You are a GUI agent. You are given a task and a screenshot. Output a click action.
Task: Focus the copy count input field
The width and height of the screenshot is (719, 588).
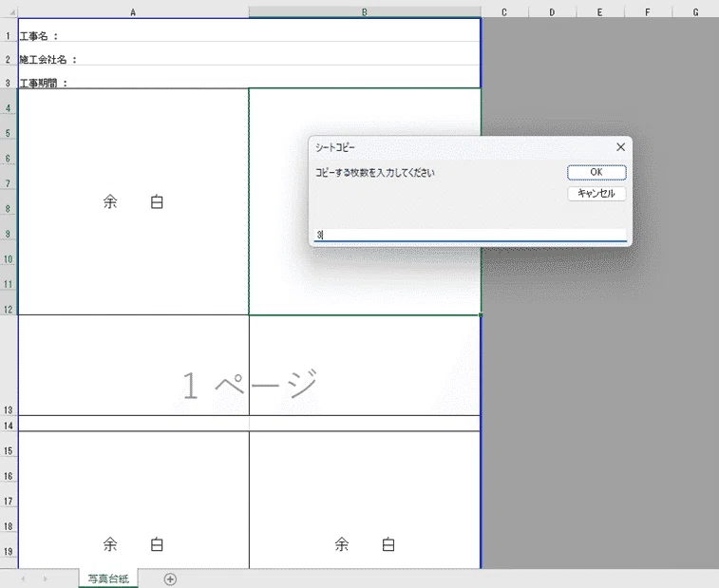tap(470, 235)
